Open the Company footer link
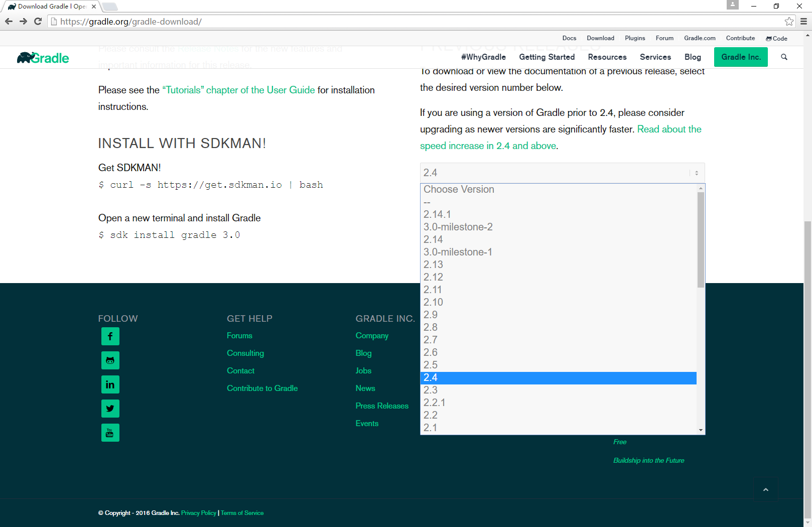This screenshot has height=527, width=812. point(372,335)
